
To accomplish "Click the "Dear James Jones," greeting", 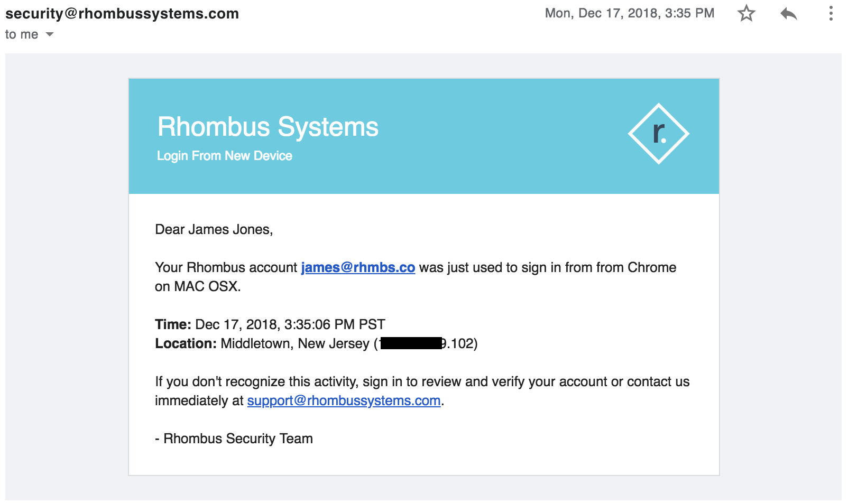I will coord(214,229).
